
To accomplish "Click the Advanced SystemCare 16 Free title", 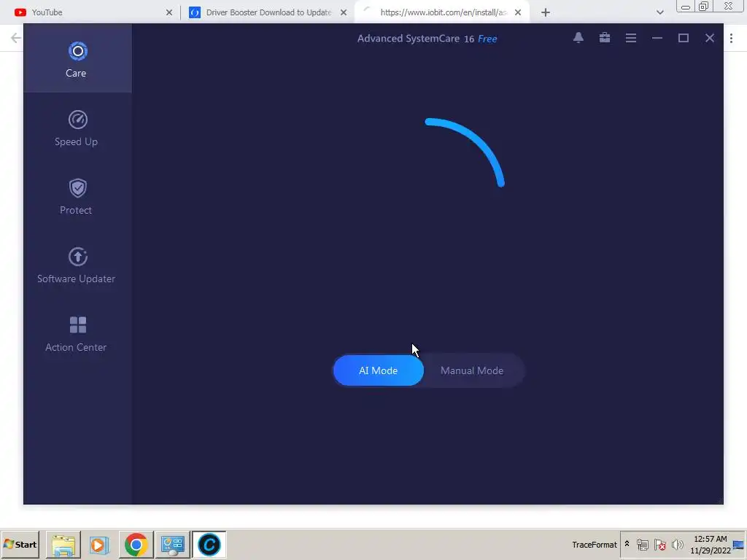I will (x=427, y=39).
